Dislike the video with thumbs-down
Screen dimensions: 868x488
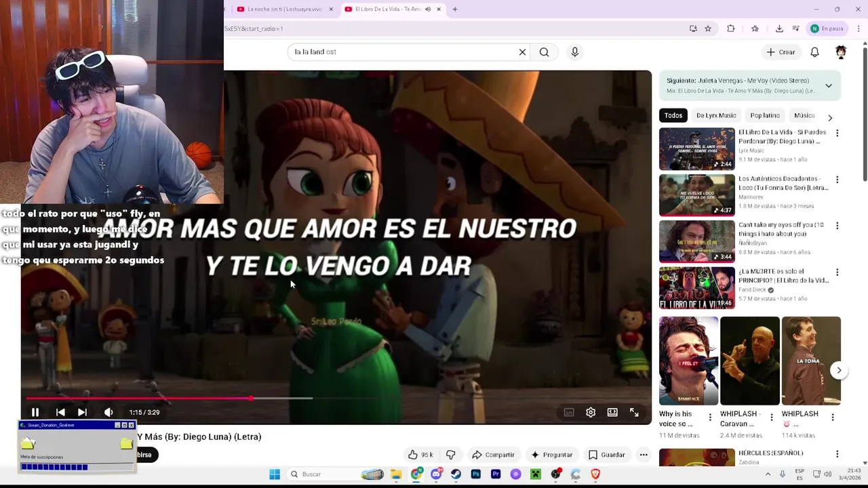[x=450, y=455]
